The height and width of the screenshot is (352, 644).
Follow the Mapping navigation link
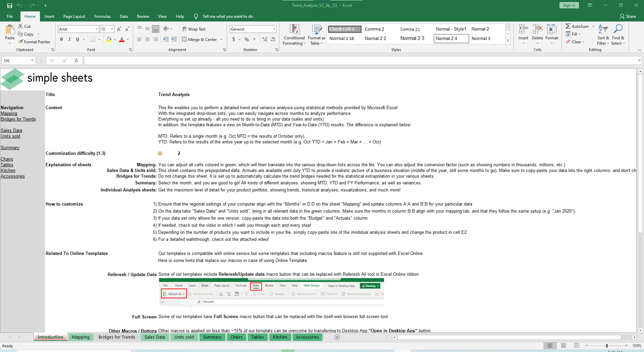coord(9,114)
